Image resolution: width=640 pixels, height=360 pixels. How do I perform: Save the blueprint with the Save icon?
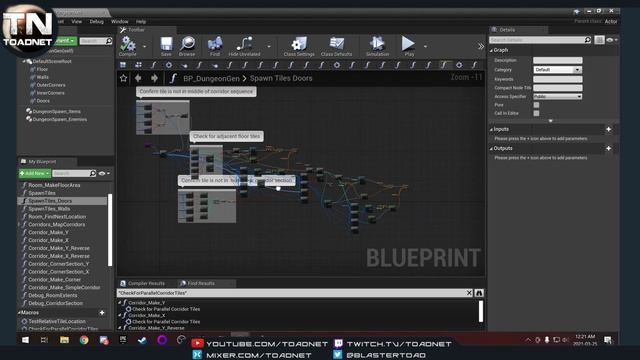tap(166, 46)
